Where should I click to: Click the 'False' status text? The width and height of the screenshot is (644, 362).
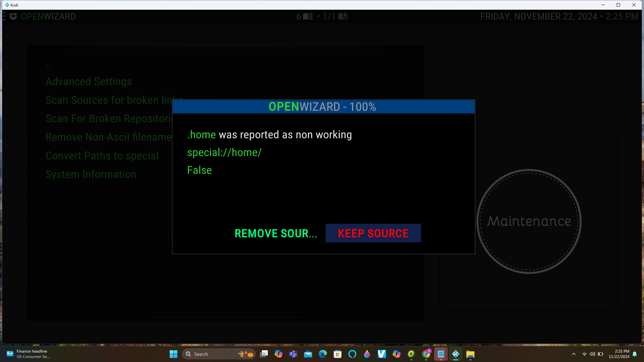pyautogui.click(x=200, y=170)
